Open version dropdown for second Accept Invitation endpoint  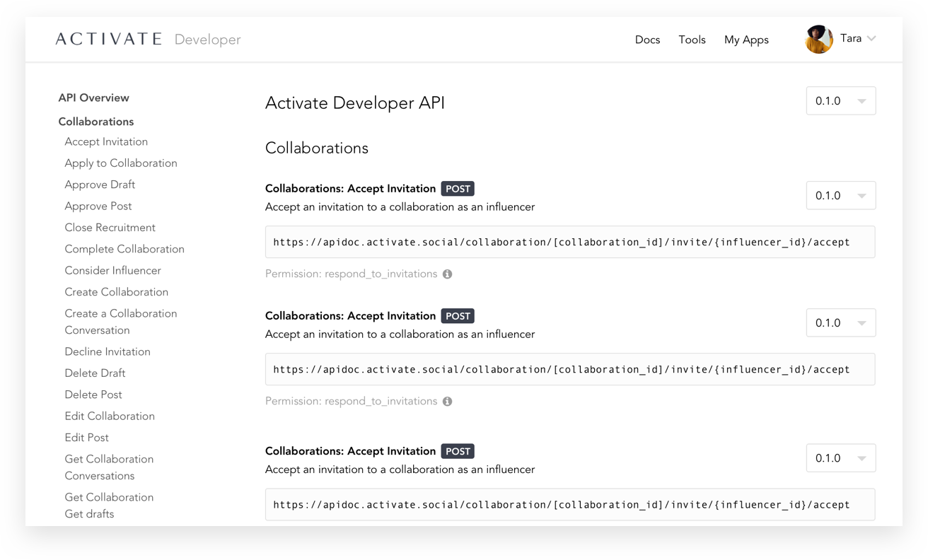tap(841, 323)
